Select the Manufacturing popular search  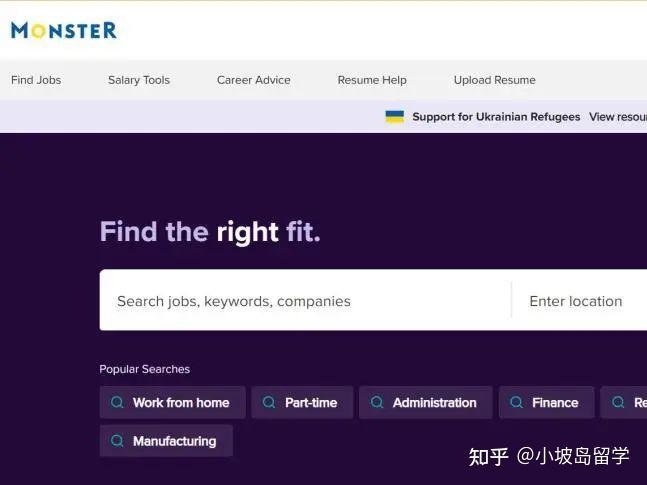coord(166,441)
